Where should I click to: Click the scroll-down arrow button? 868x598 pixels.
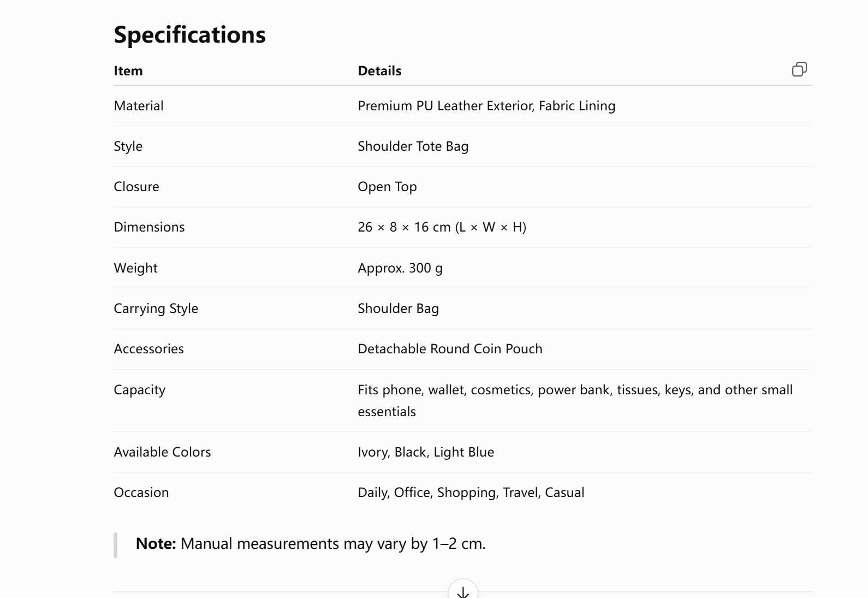point(463,590)
